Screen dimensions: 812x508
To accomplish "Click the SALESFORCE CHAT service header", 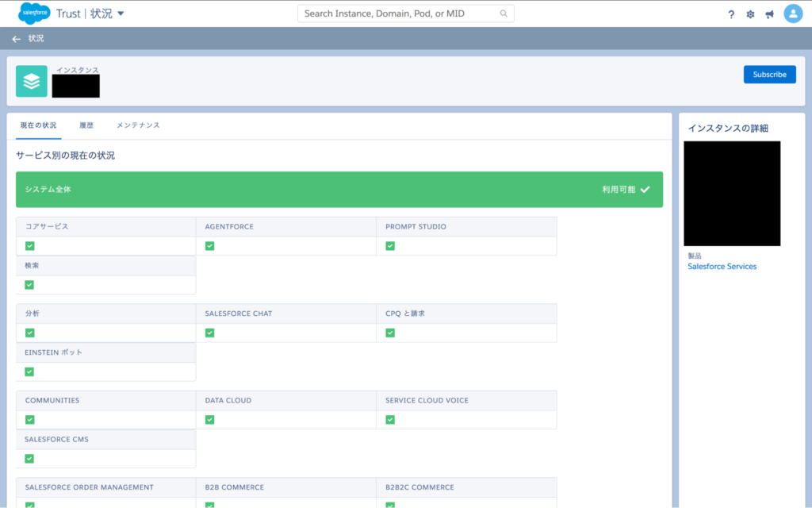I will pos(286,314).
